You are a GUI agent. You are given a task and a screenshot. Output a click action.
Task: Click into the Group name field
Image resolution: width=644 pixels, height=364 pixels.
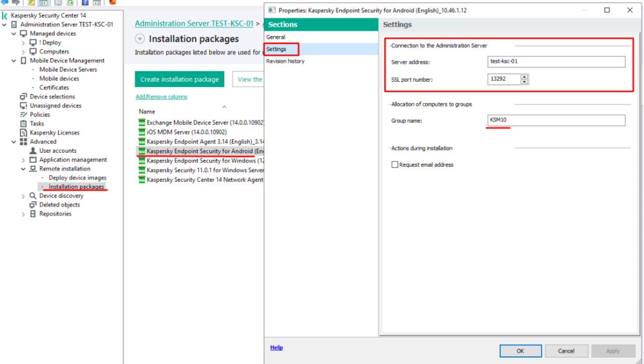pyautogui.click(x=556, y=120)
